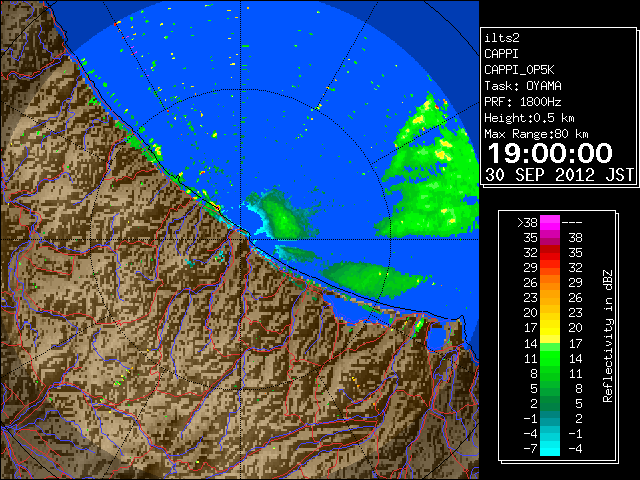The image size is (640, 480).
Task: Click the "-7" legend label
Action: point(530,449)
